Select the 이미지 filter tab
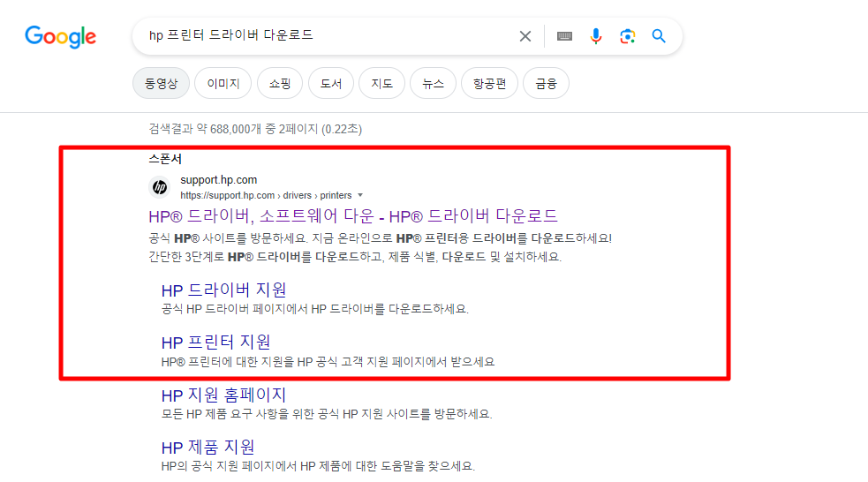 [x=223, y=84]
